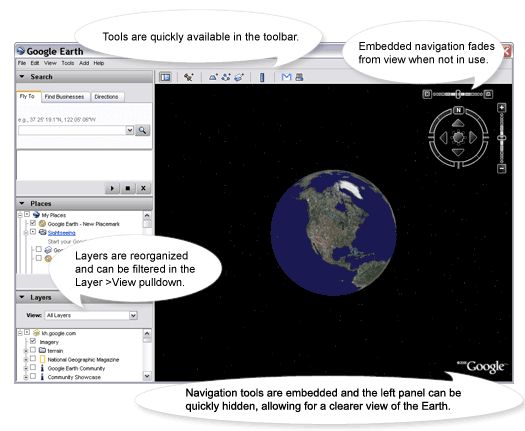
Task: Open the View All Layers dropdown
Action: [x=91, y=315]
